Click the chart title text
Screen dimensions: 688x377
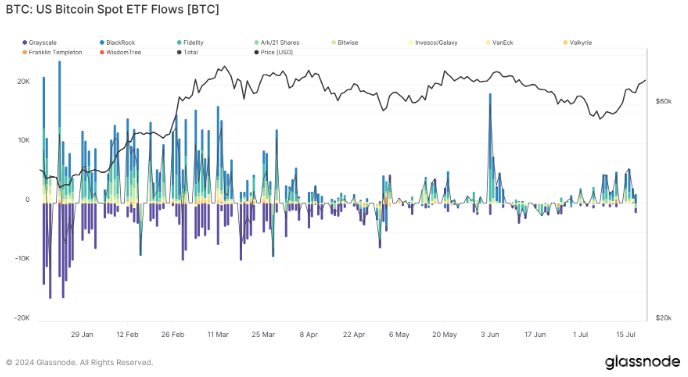coord(112,9)
